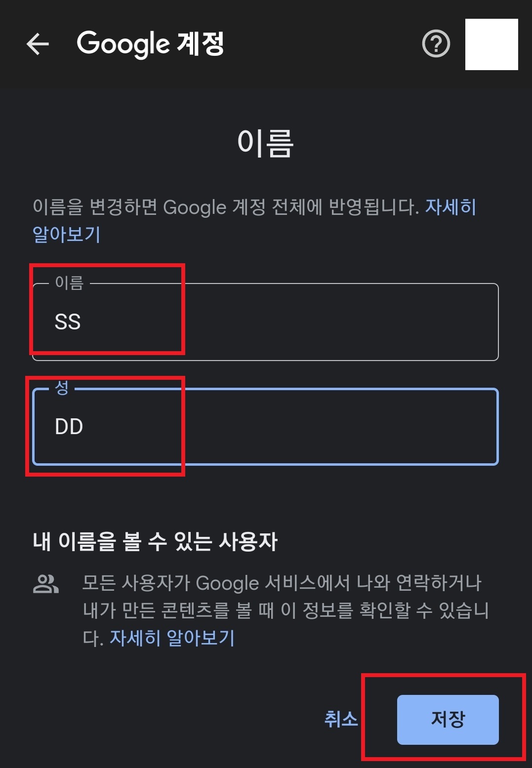This screenshot has height=768, width=532.
Task: Click the Google 계정 header text
Action: pos(151,44)
